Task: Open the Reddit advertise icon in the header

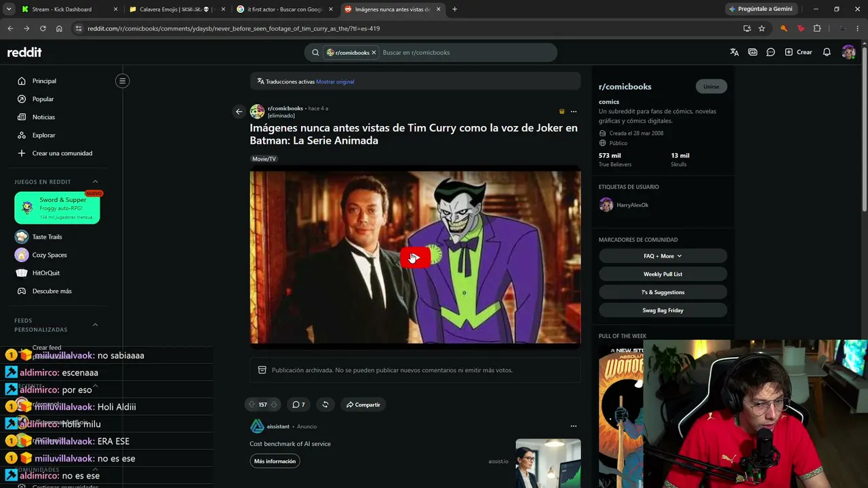Action: coord(753,52)
